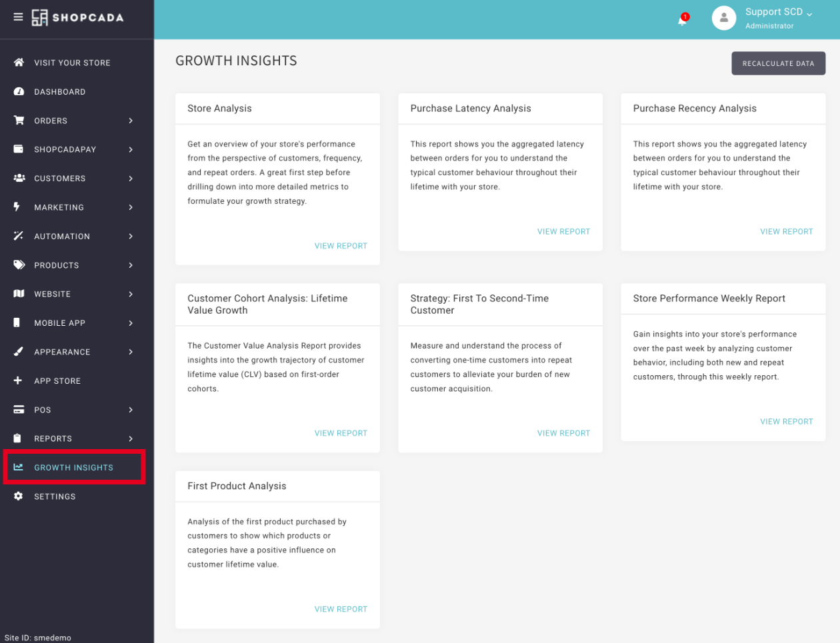Click the Orders shopping cart icon
This screenshot has width=840, height=643.
(x=19, y=121)
